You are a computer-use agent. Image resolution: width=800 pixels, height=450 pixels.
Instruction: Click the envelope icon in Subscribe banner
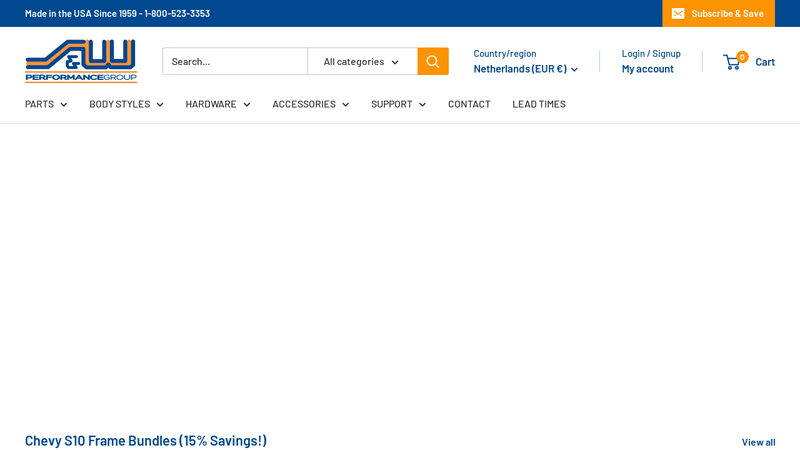point(678,13)
